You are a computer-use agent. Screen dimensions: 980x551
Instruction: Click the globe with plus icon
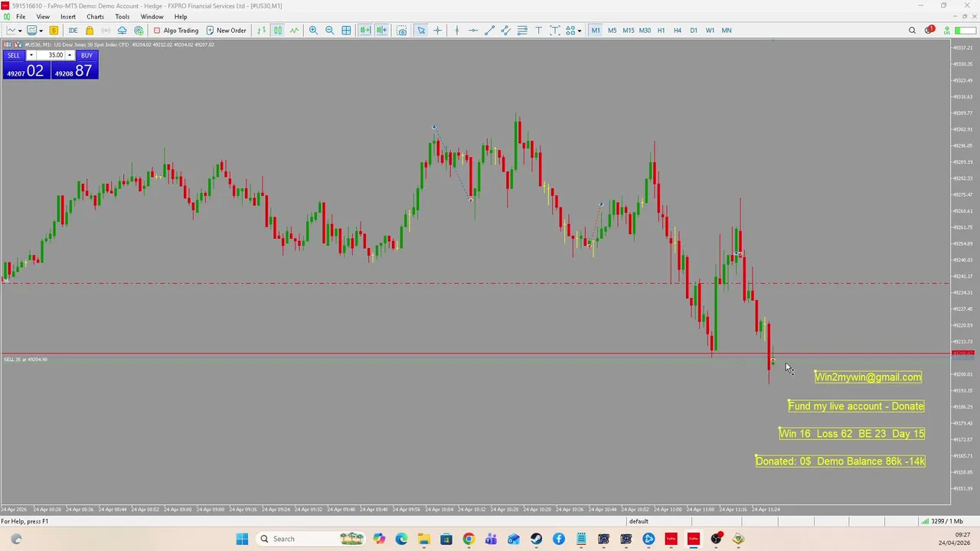pos(139,31)
